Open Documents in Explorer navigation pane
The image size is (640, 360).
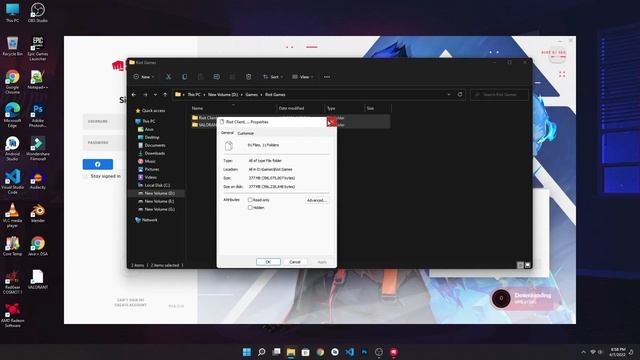point(151,145)
